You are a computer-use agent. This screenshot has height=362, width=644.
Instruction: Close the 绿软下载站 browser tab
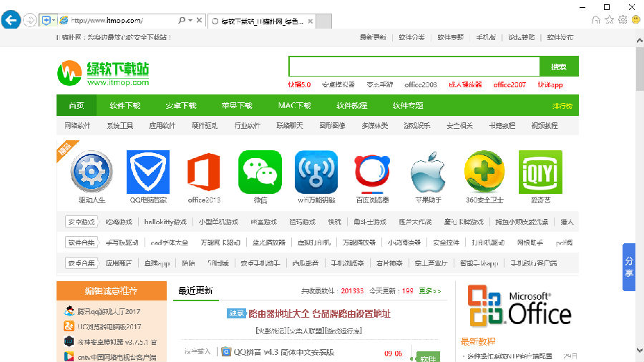(311, 21)
